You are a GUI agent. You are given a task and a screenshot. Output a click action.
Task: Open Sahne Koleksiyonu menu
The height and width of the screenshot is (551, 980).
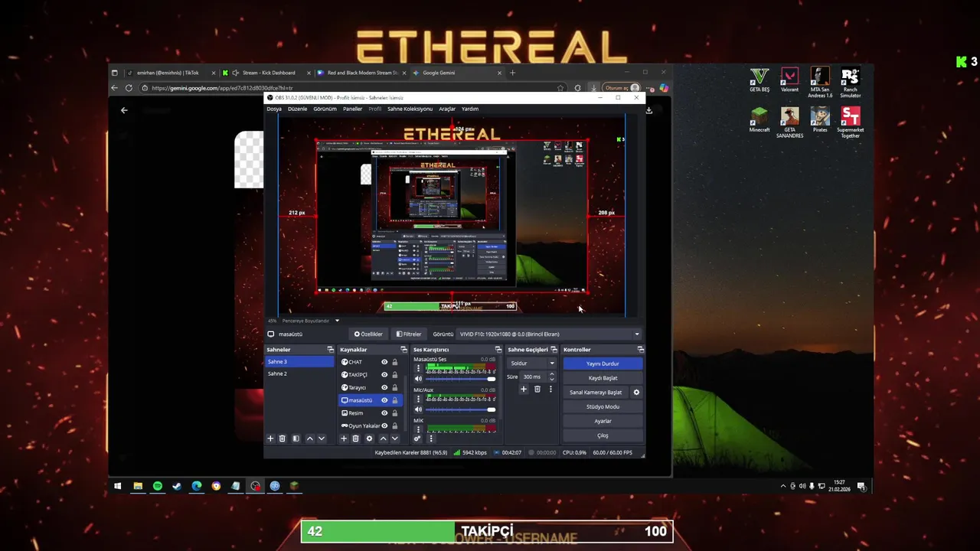coord(410,109)
